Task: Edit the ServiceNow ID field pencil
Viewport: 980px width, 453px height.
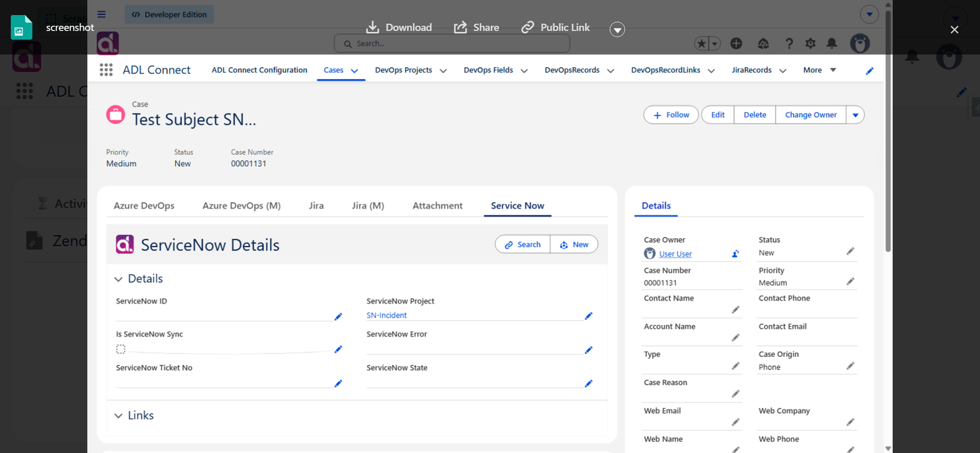Action: [338, 316]
